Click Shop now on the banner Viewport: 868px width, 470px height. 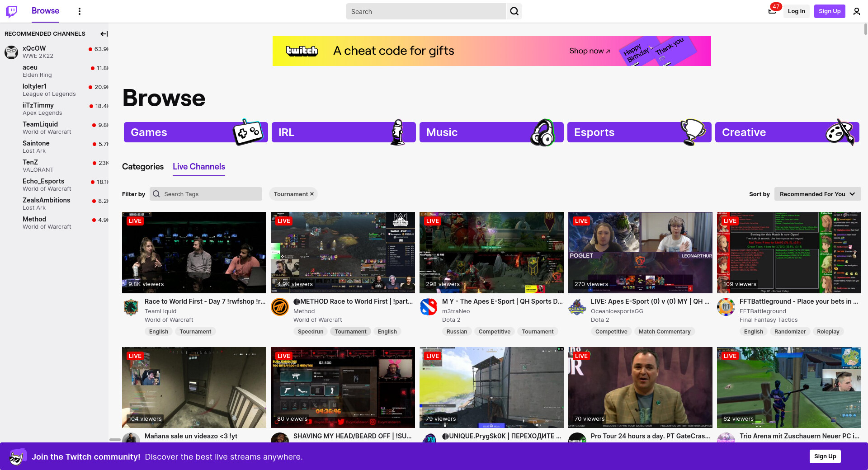(589, 51)
